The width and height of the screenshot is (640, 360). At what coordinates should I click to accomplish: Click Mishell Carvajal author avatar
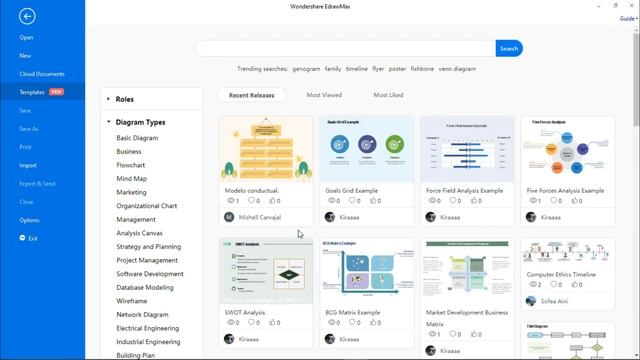229,217
